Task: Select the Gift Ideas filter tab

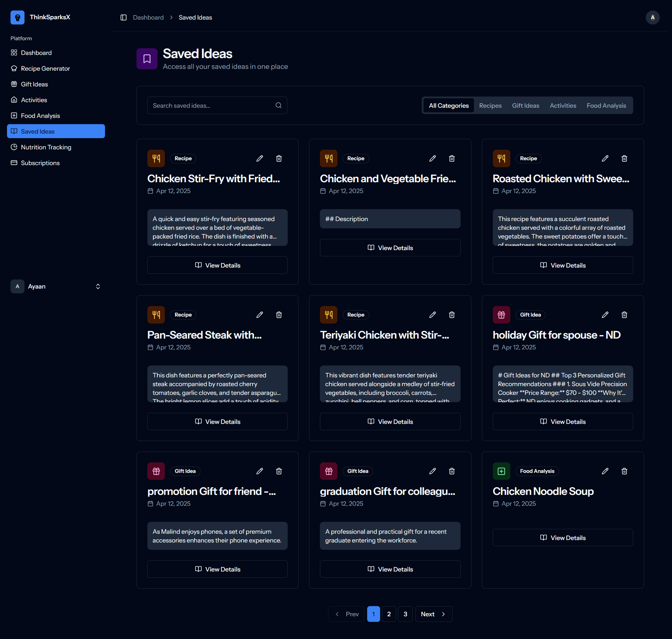Action: click(x=525, y=106)
